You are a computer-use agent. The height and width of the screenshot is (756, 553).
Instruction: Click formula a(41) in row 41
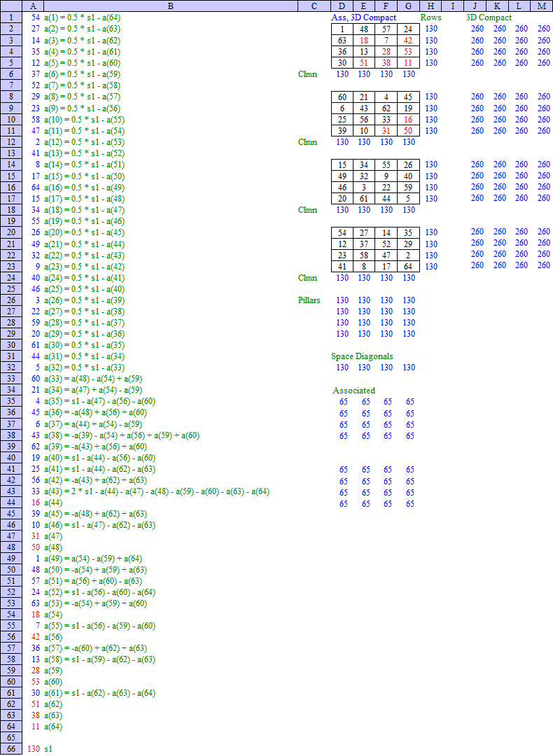click(99, 469)
